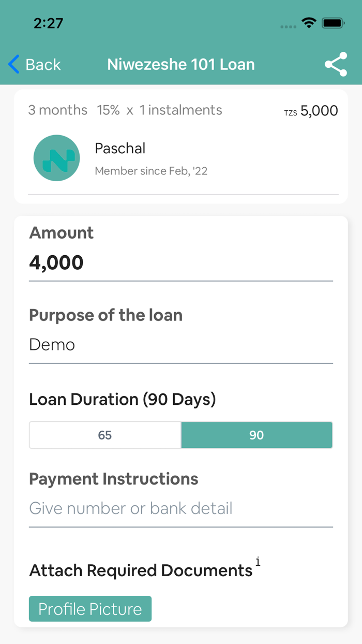Tap the Back button to return
This screenshot has width=362, height=644.
36,64
